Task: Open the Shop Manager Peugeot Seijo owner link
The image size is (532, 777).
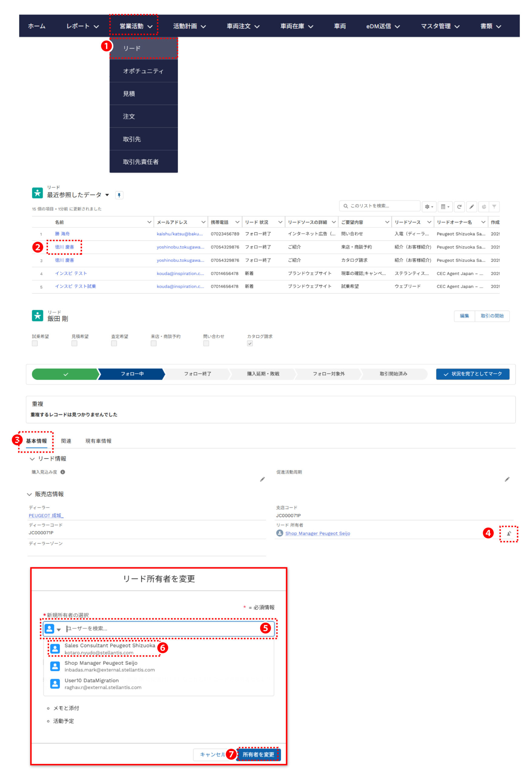Action: tap(318, 533)
